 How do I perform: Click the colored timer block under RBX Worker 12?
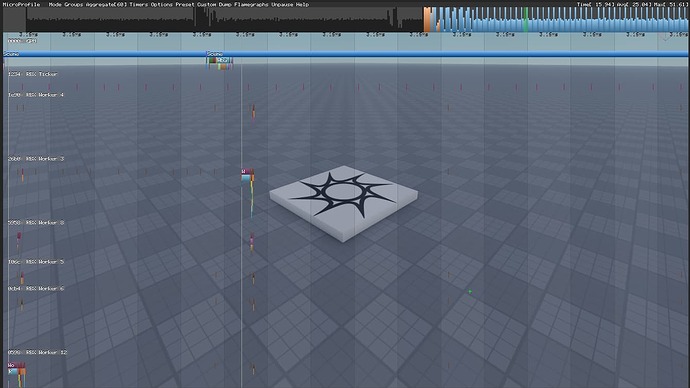17,369
